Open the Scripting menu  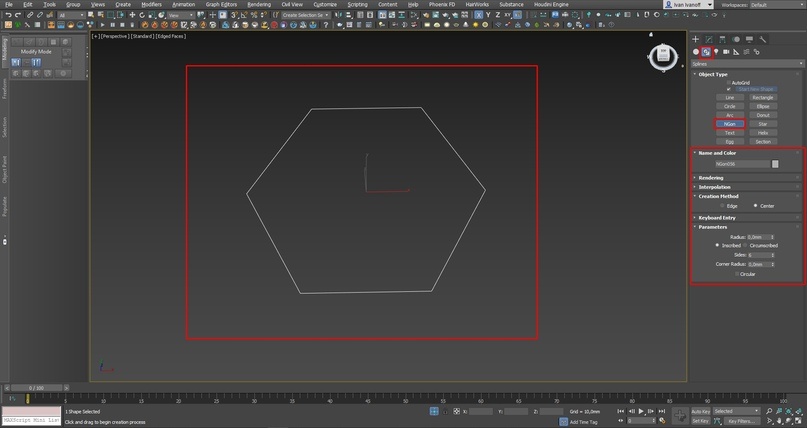[357, 4]
